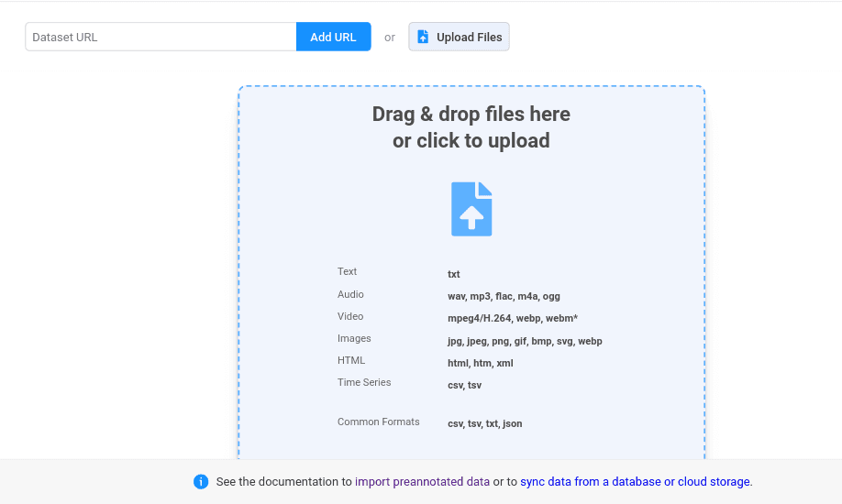842x504 pixels.
Task: Click the 'Drag & drop files here' heading
Action: click(471, 115)
